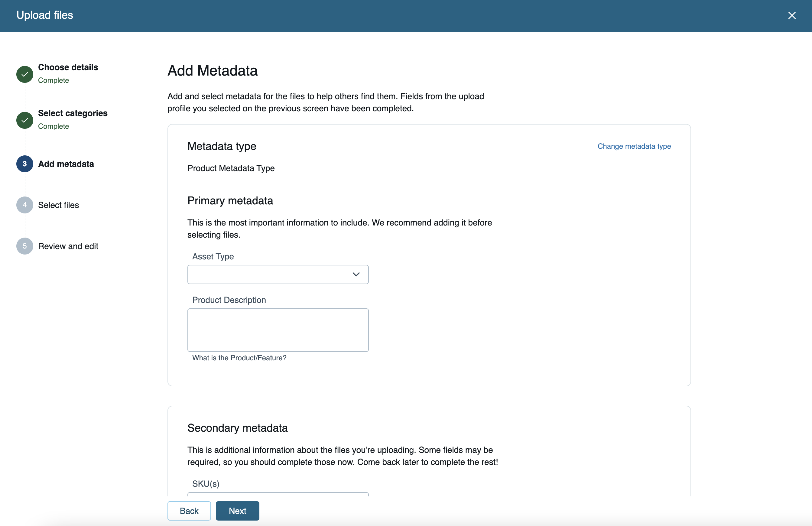Click the step 5 Review and edit circle

click(24, 246)
